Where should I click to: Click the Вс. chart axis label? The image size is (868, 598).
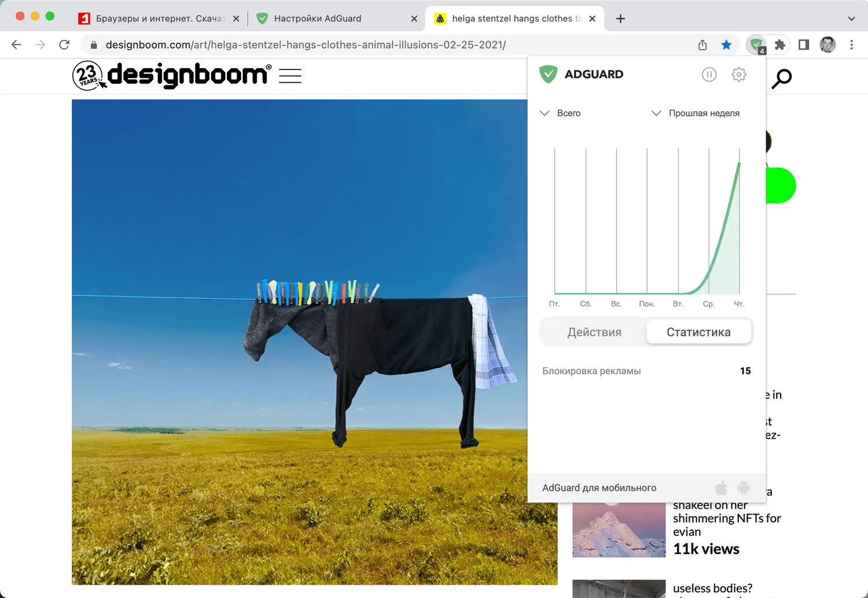(x=616, y=304)
